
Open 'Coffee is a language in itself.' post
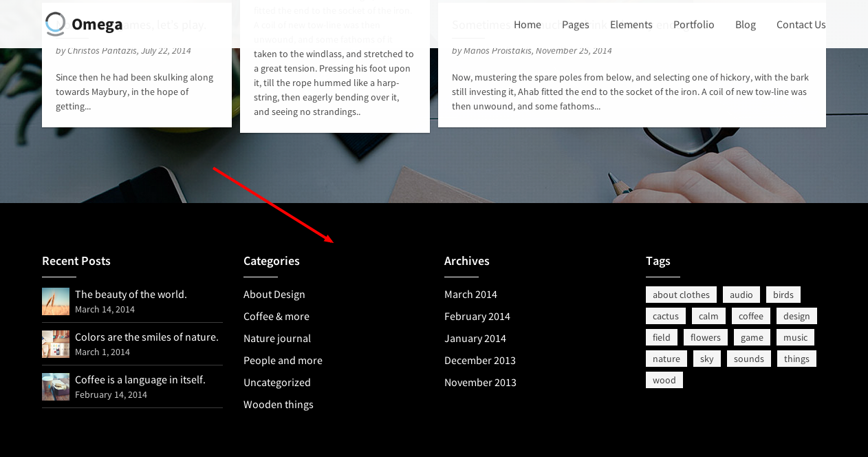[140, 380]
